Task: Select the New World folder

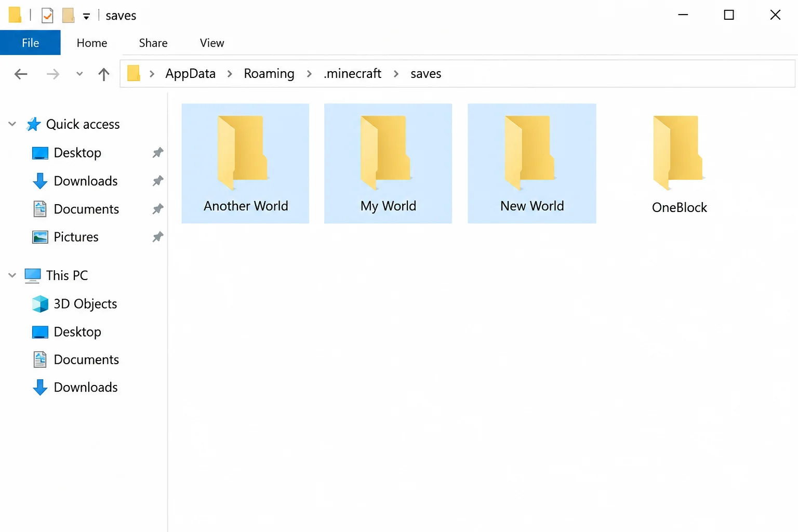Action: pos(532,164)
